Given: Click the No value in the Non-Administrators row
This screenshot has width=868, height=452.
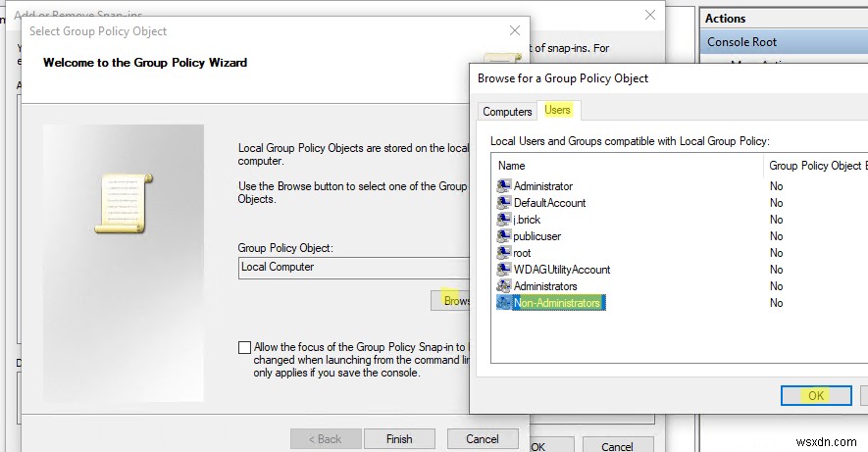Looking at the screenshot, I should (x=776, y=303).
